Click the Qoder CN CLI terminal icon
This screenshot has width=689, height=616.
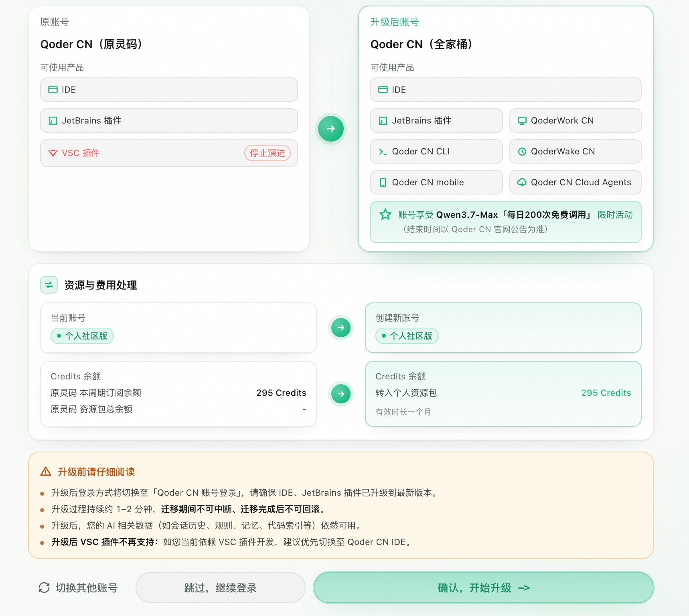point(383,152)
